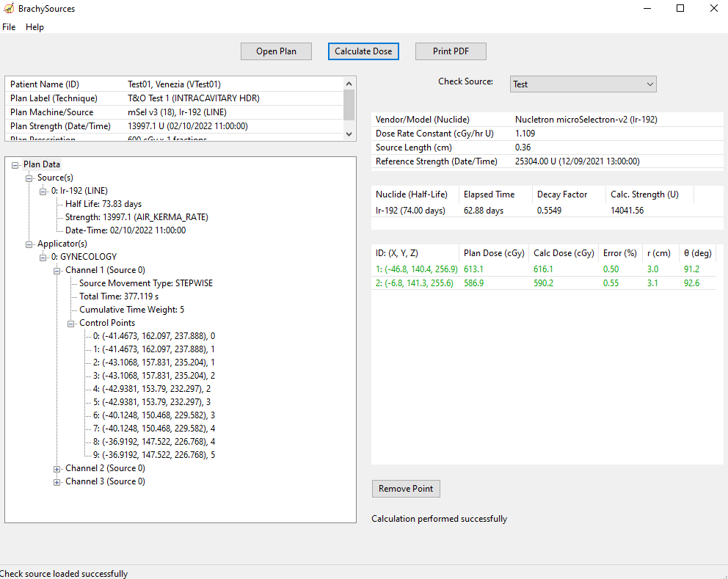
Task: Click the Vendor/Model value Nucletron microSelectron-v2
Action: click(586, 120)
